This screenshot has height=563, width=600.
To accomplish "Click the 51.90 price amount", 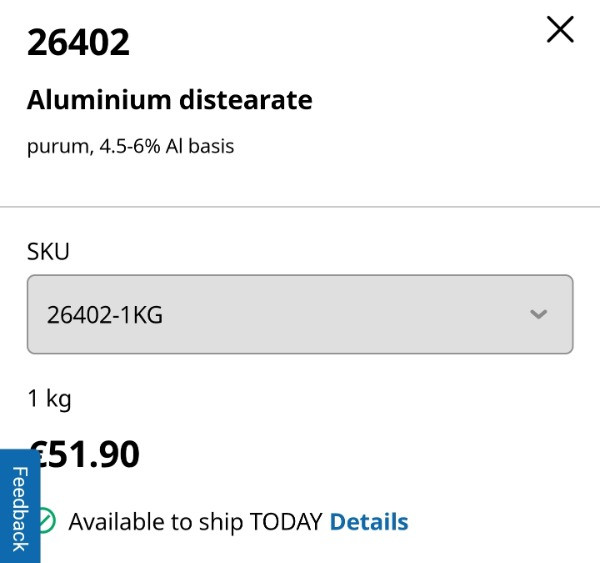I will pyautogui.click(x=95, y=454).
